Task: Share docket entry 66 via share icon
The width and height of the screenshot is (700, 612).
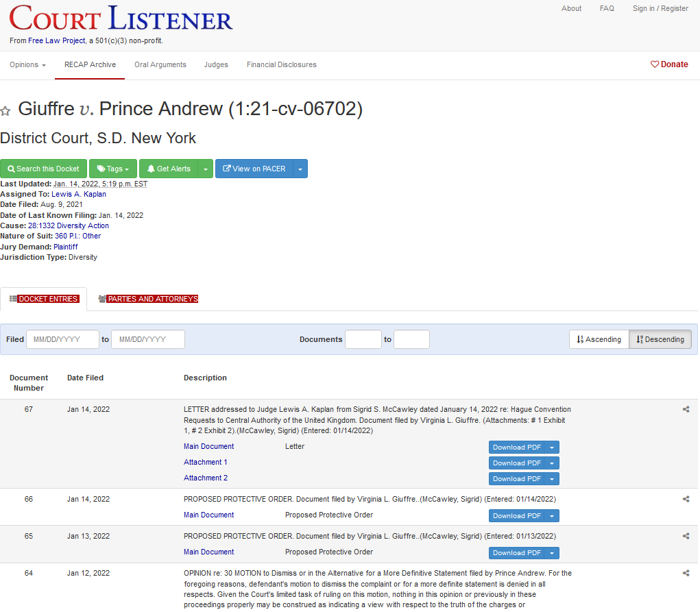Action: pos(686,499)
